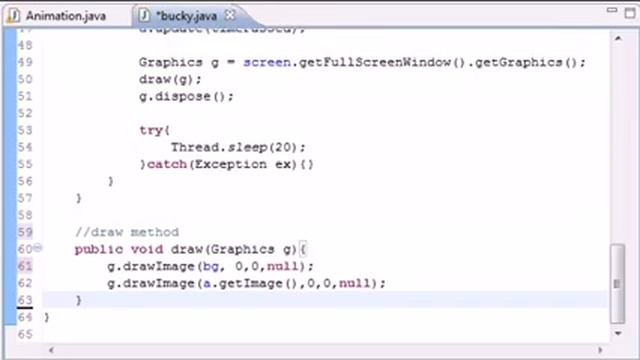This screenshot has height=360, width=640.
Task: Click 'null' on line 62
Action: pyautogui.click(x=354, y=283)
